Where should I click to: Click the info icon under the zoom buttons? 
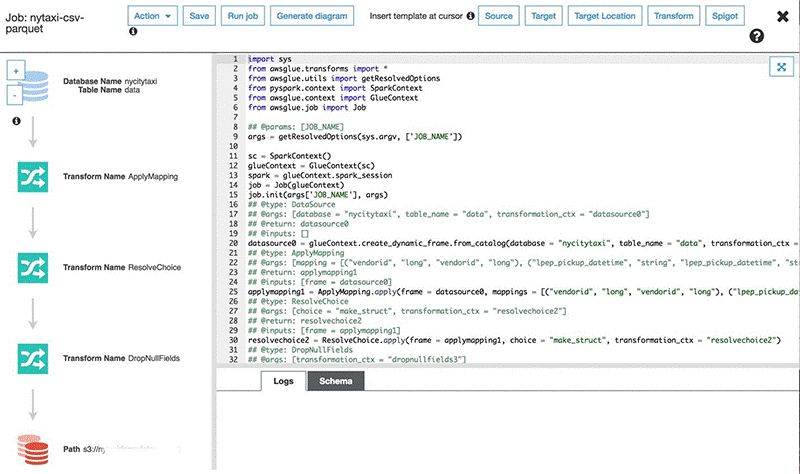point(16,121)
